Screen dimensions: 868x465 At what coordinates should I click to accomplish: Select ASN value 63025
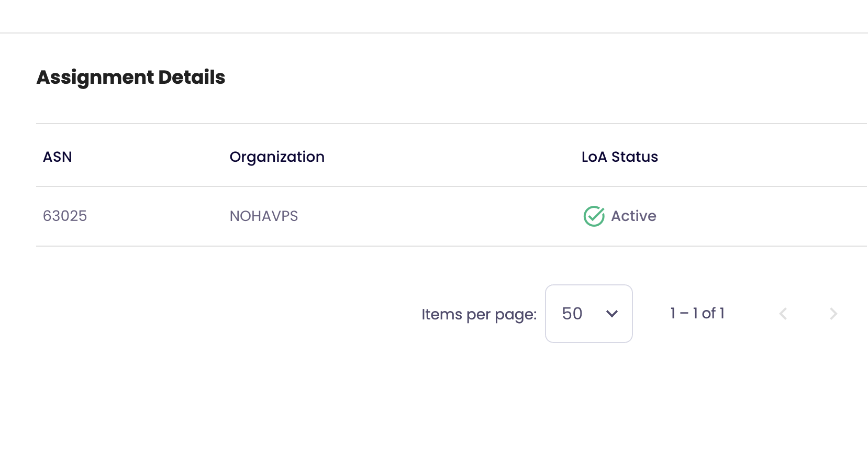pyautogui.click(x=65, y=216)
